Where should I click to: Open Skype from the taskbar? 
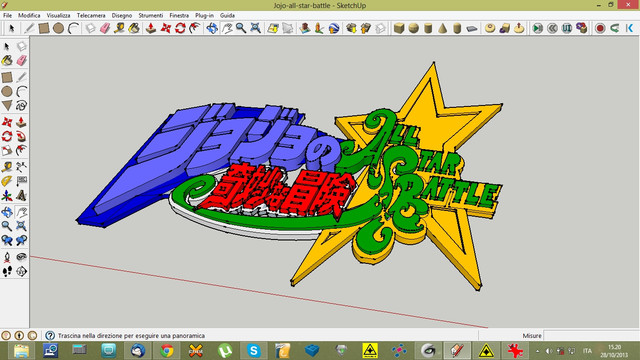tap(253, 351)
